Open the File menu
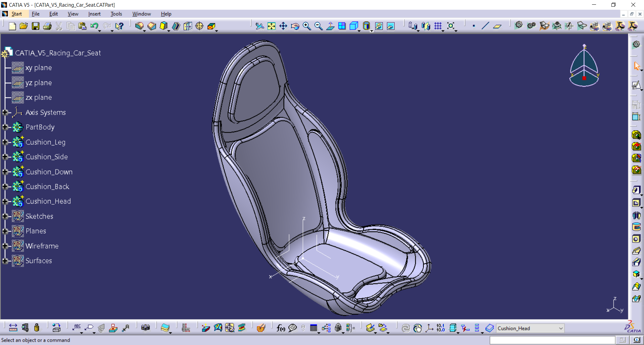 (x=36, y=14)
